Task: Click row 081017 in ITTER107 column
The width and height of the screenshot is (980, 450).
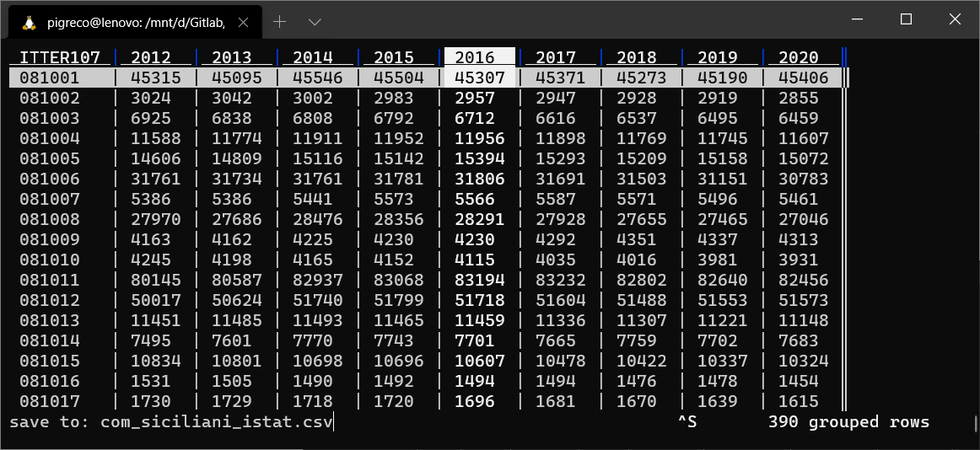Action: [50, 401]
